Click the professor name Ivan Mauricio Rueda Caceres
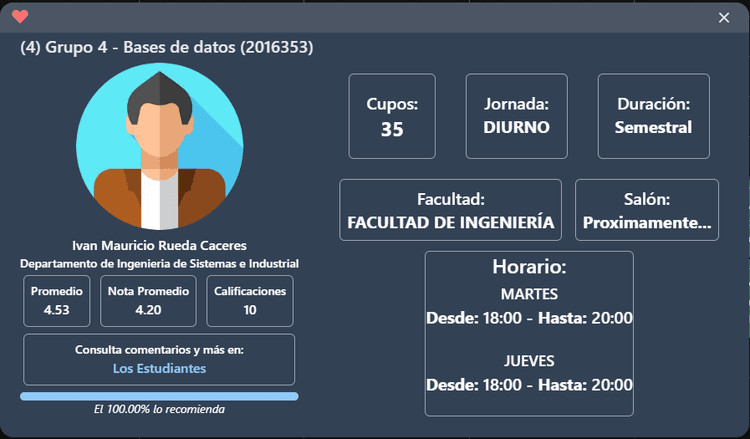 159,245
